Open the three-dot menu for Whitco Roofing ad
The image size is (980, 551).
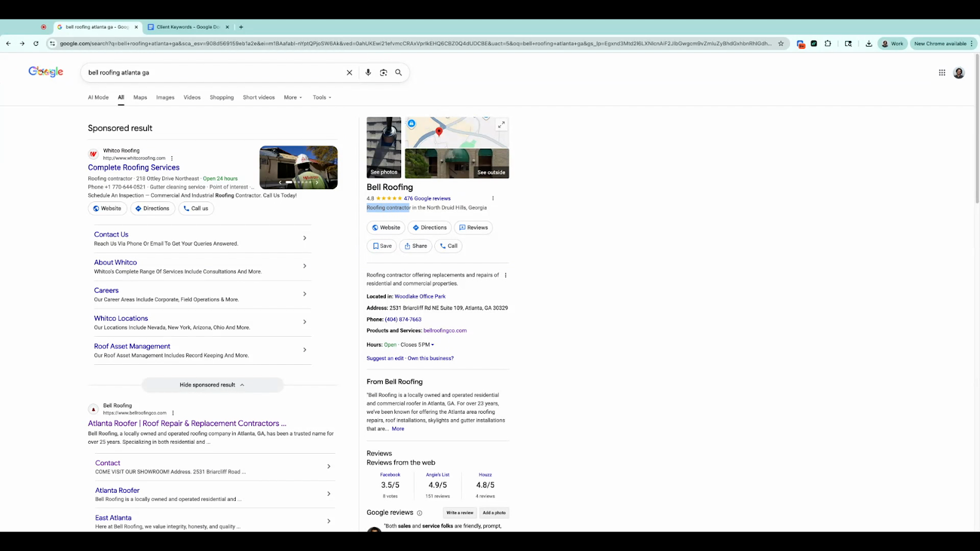[x=172, y=158]
